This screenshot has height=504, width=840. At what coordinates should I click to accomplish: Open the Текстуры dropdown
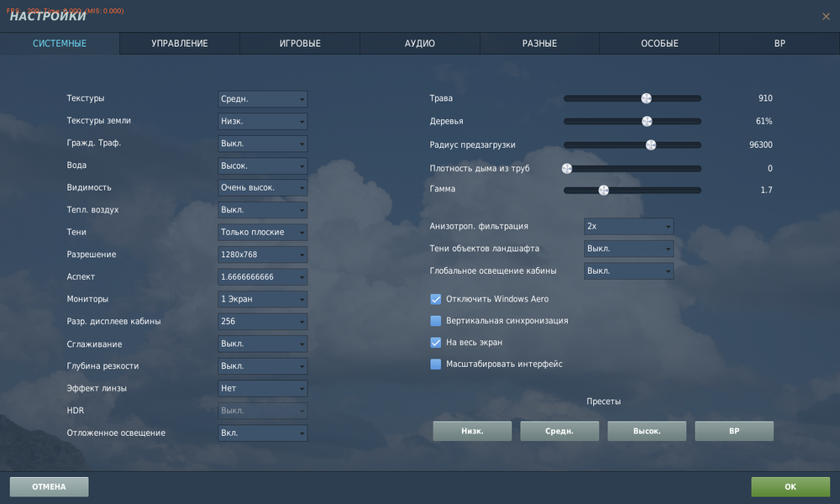pos(262,99)
